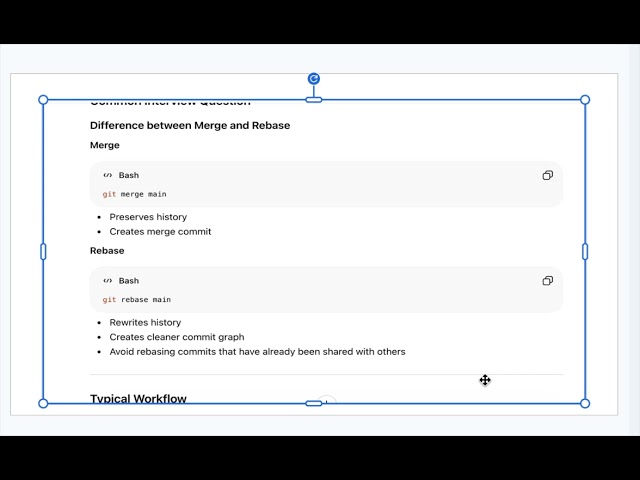Viewport: 640px width, 480px height.
Task: Click the Bash label in the Merge code block
Action: pos(129,175)
